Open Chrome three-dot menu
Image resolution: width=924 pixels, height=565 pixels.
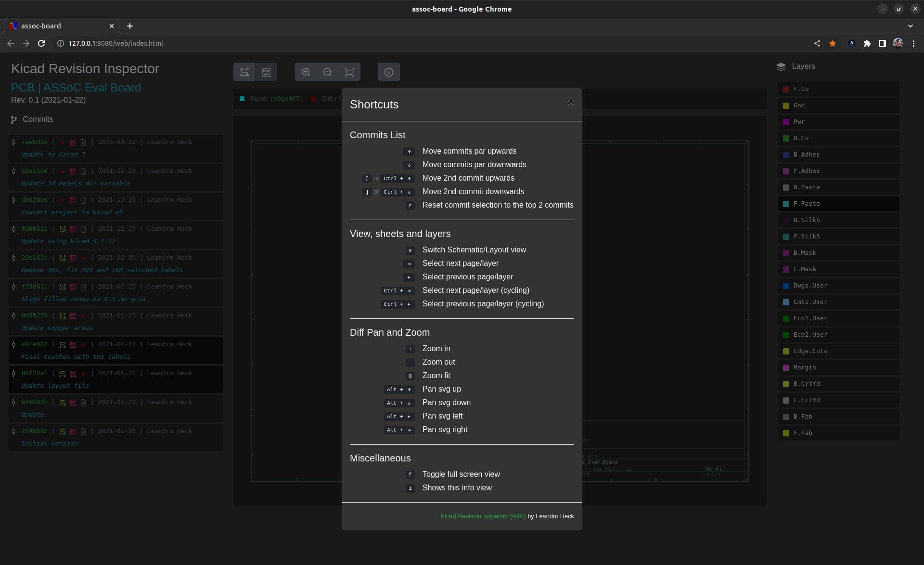point(913,43)
